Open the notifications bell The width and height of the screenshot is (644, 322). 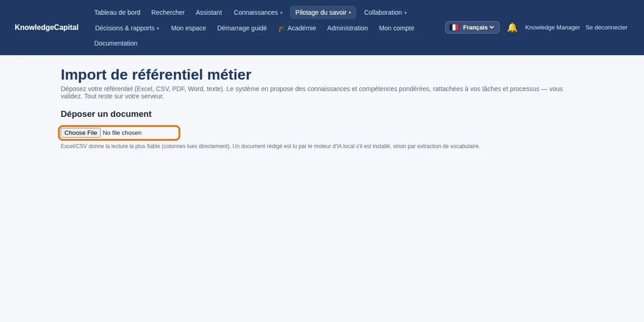(x=512, y=28)
